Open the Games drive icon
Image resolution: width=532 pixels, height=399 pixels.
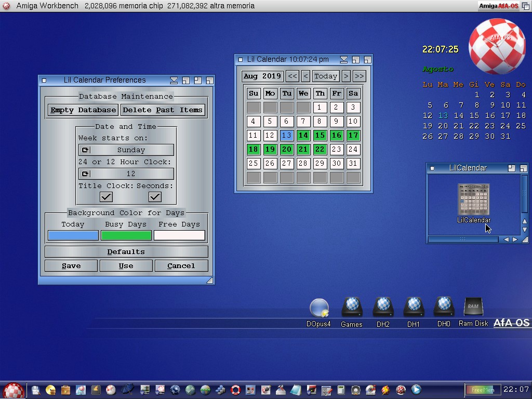tap(352, 308)
